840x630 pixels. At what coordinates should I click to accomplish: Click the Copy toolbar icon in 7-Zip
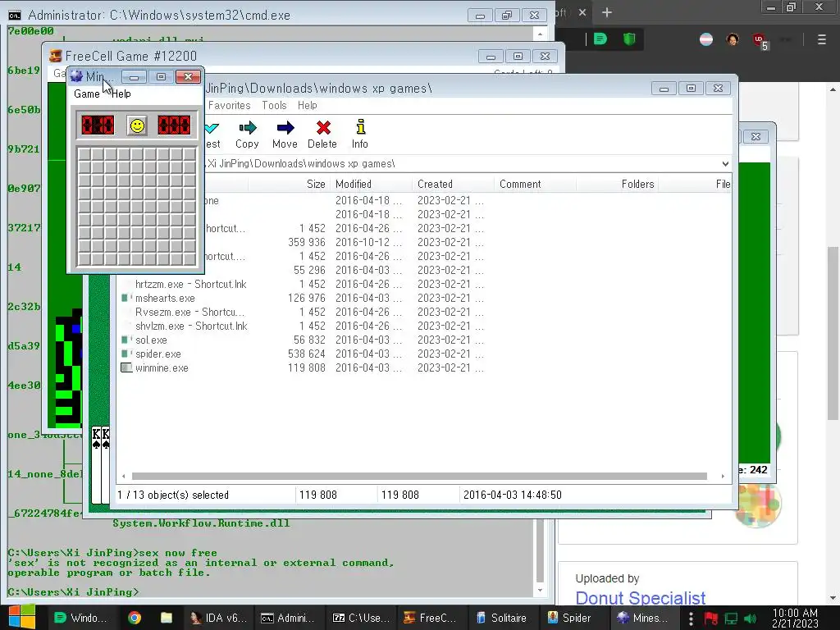(x=247, y=134)
